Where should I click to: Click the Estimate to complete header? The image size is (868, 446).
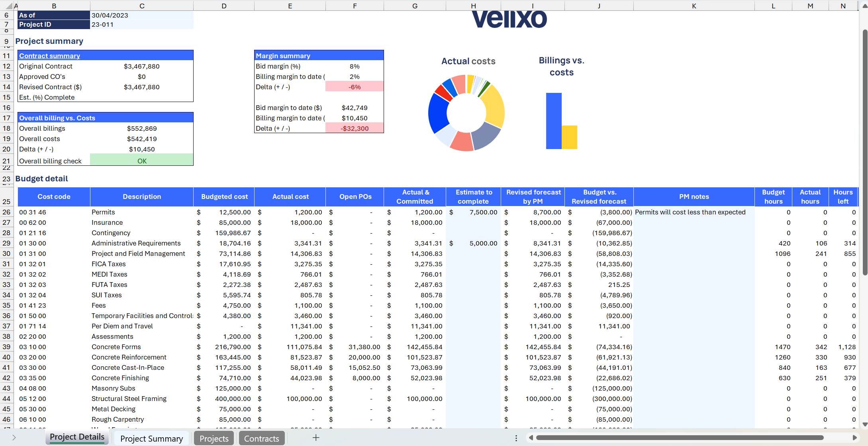(x=473, y=196)
